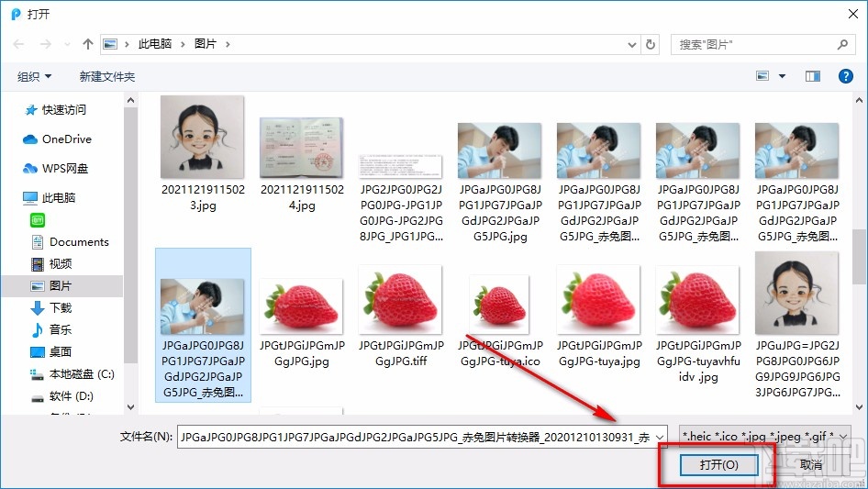Screen dimensions: 868x489
Task: Click the 取消 cancel button
Action: coord(811,464)
